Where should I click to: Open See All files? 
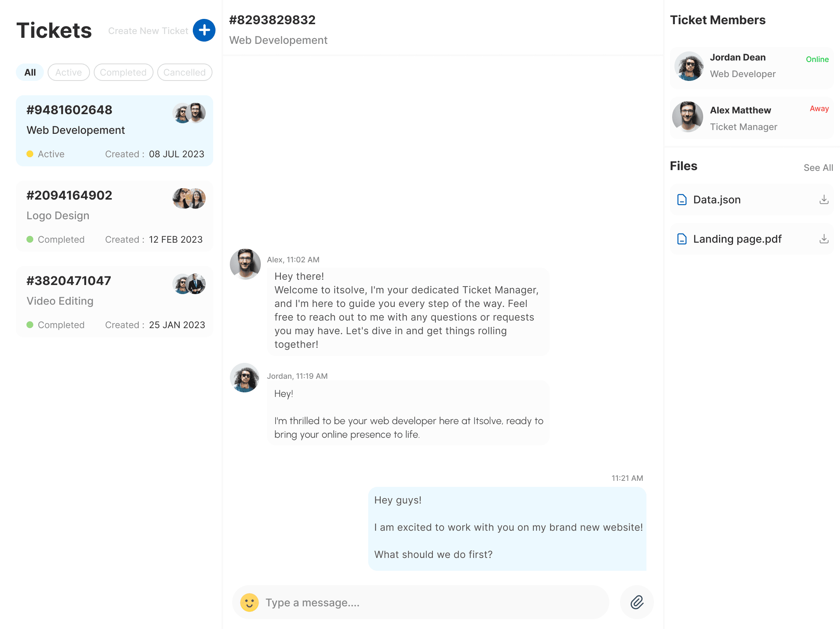(818, 167)
